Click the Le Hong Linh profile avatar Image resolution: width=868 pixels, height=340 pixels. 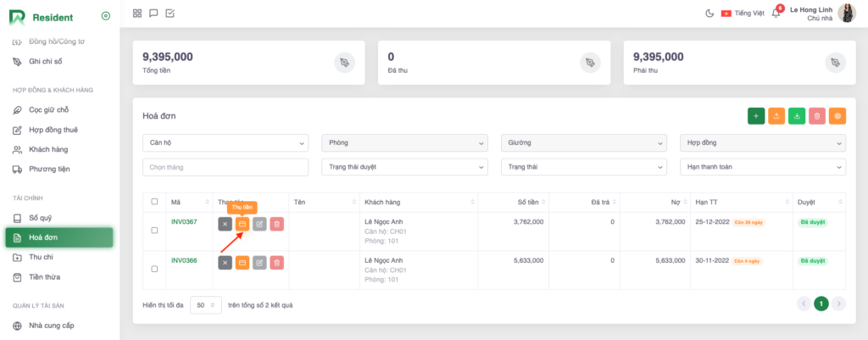[x=846, y=13]
